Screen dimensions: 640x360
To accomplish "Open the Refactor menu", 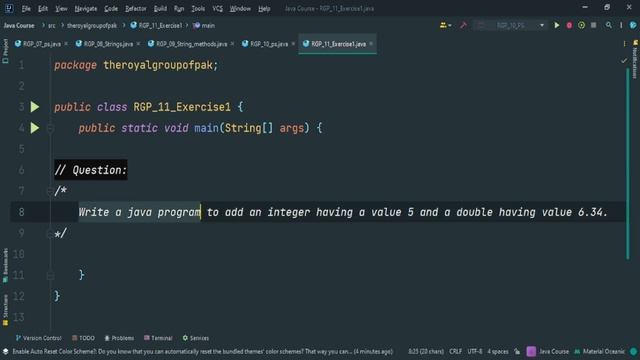I will point(136,9).
